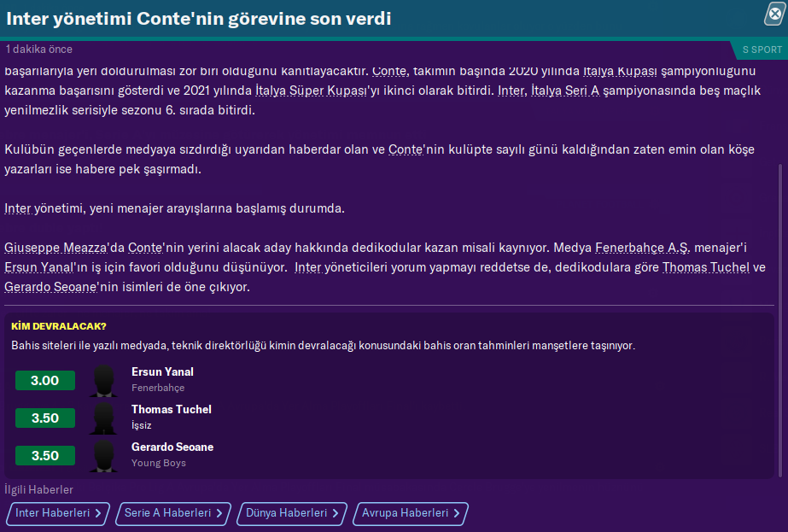Click the S SPORT source tag

tap(762, 50)
